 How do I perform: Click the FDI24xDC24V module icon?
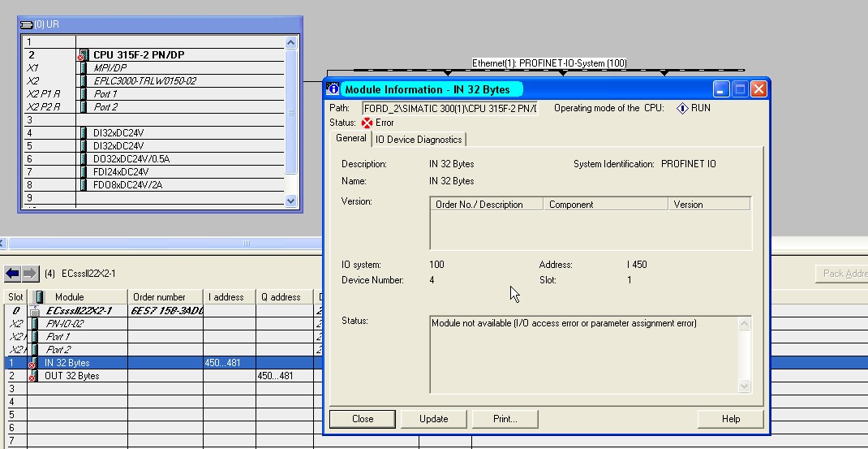point(84,172)
